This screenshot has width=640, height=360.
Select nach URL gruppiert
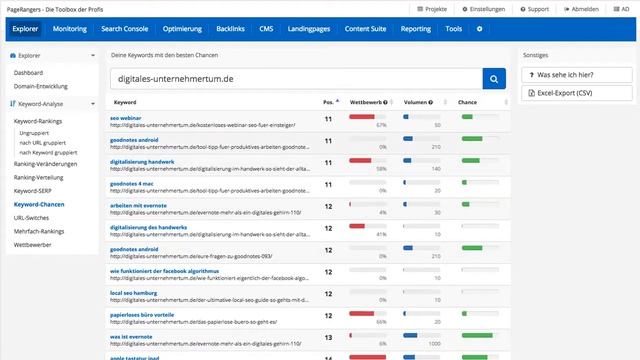42,143
